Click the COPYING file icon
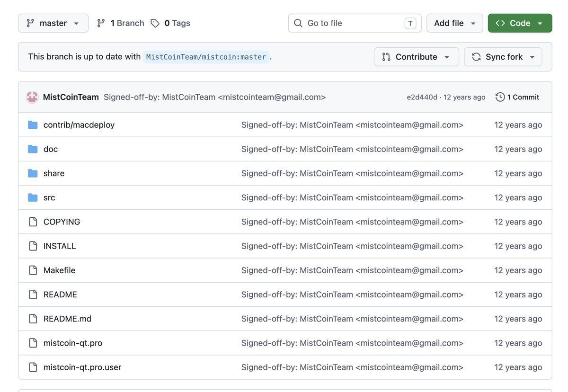Screen dimensions: 568x392 [33, 222]
